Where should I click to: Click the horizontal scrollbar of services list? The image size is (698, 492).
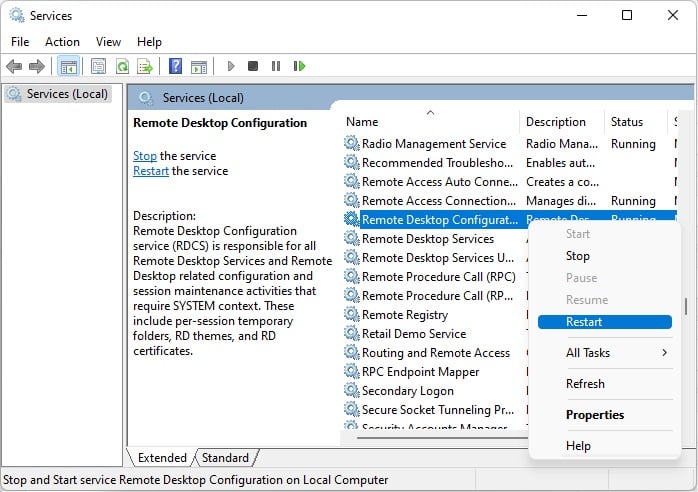[442, 437]
